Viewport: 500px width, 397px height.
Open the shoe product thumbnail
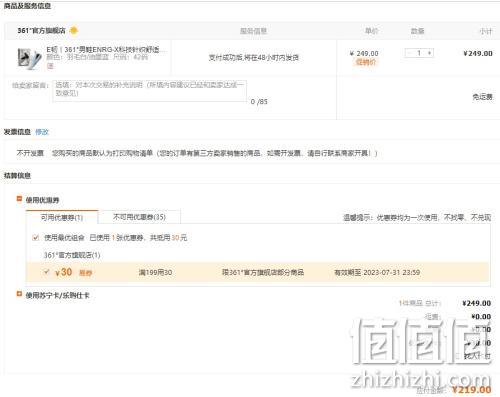(29, 58)
